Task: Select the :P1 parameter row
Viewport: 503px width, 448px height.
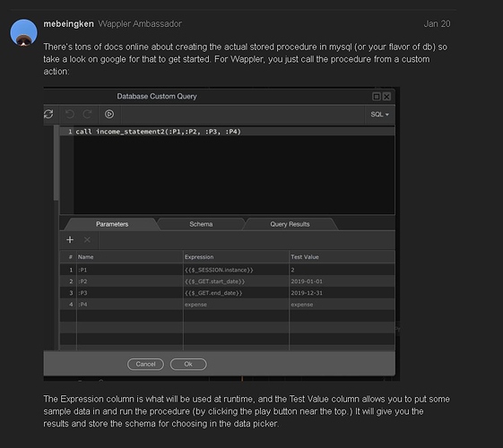Action: 227,270
